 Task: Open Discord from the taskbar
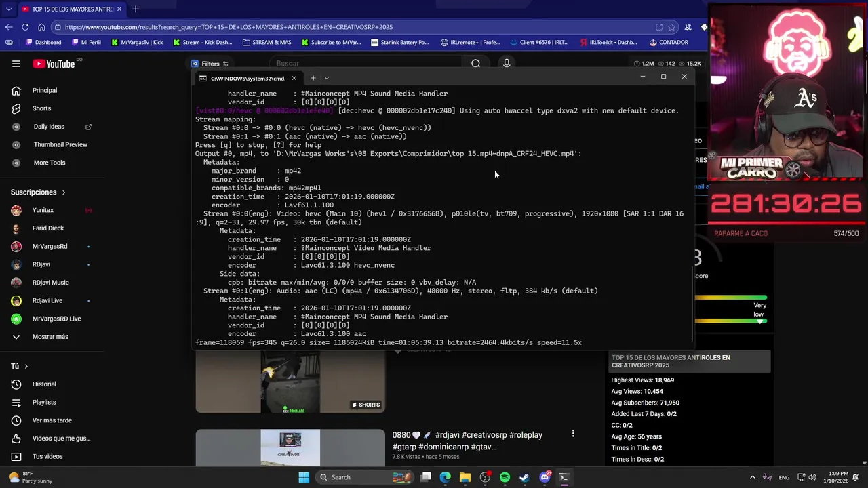coord(545,477)
